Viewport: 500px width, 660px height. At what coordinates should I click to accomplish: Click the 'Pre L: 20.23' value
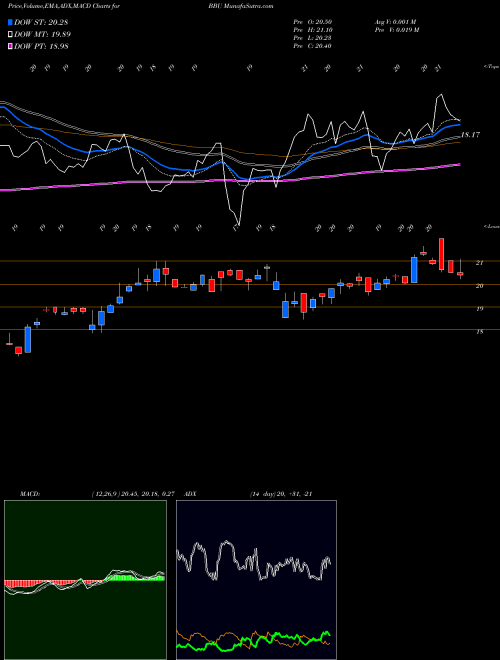click(313, 38)
